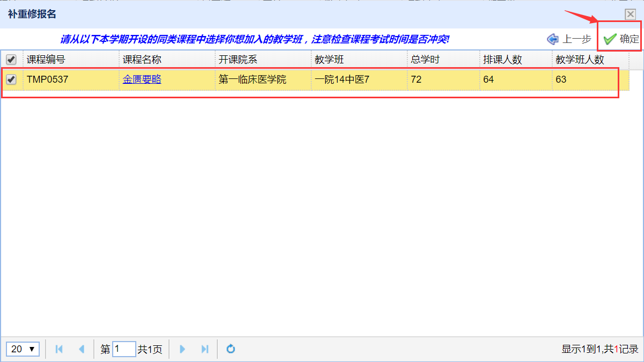
Task: Click the 上一步 button label
Action: [576, 39]
